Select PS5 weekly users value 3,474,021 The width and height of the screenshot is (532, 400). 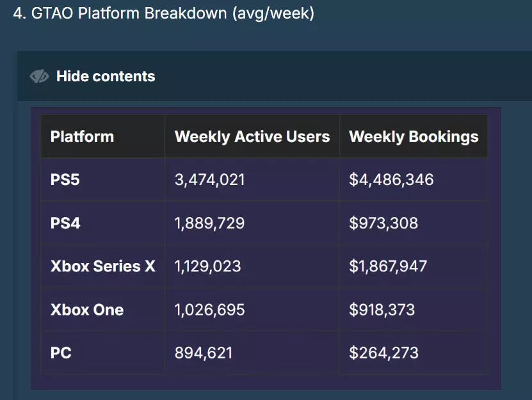pyautogui.click(x=210, y=180)
